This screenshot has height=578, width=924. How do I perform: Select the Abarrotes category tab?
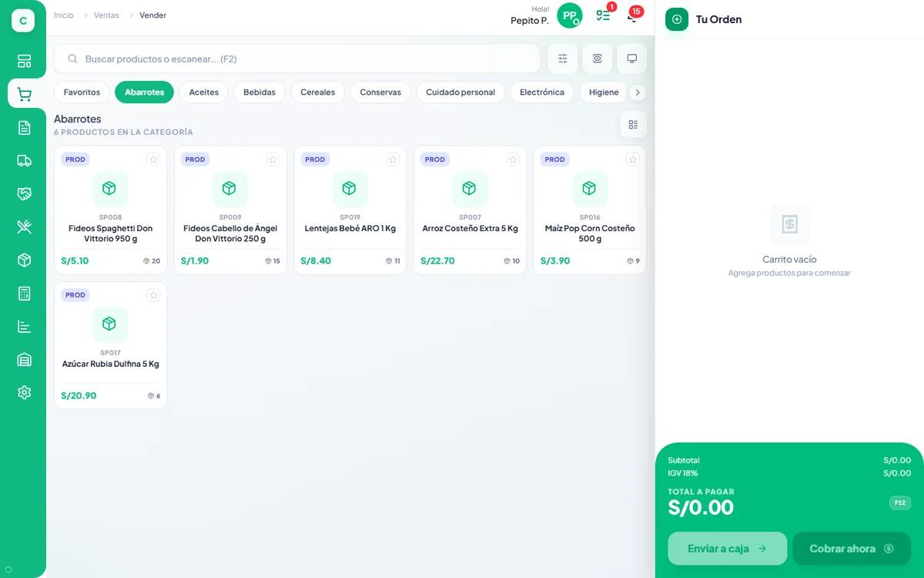(x=144, y=92)
